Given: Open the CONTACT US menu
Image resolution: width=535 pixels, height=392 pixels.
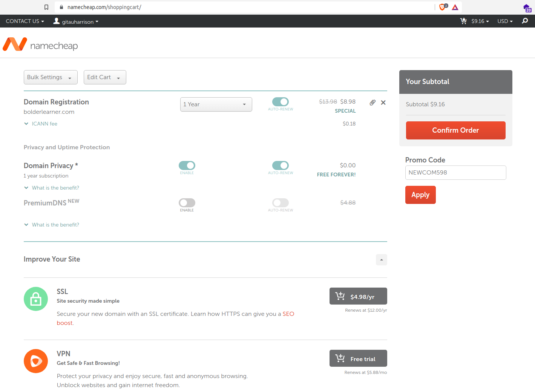Looking at the screenshot, I should click(25, 21).
